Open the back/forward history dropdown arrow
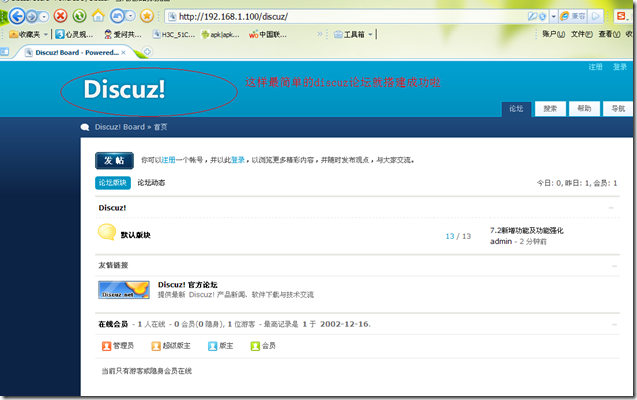The image size is (637, 400). click(43, 17)
